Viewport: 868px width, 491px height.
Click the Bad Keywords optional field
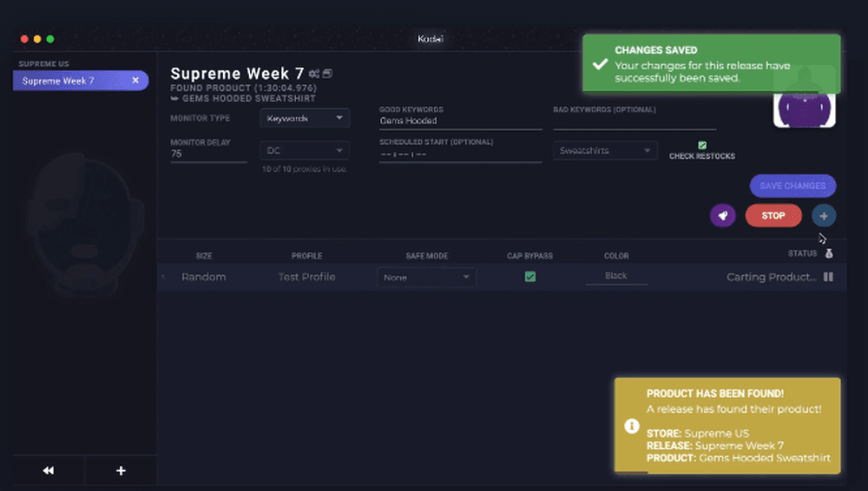click(x=635, y=121)
